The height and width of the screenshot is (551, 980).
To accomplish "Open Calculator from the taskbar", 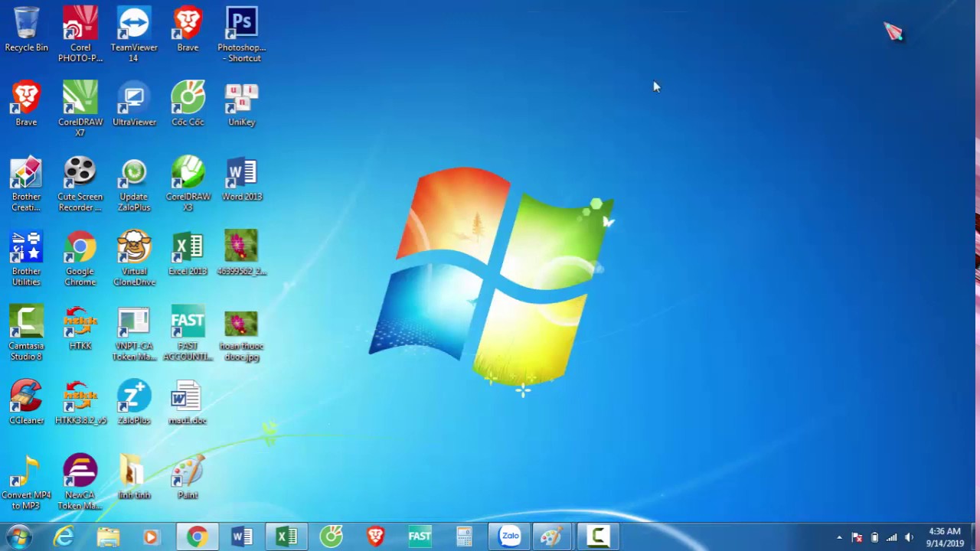I will [x=464, y=537].
